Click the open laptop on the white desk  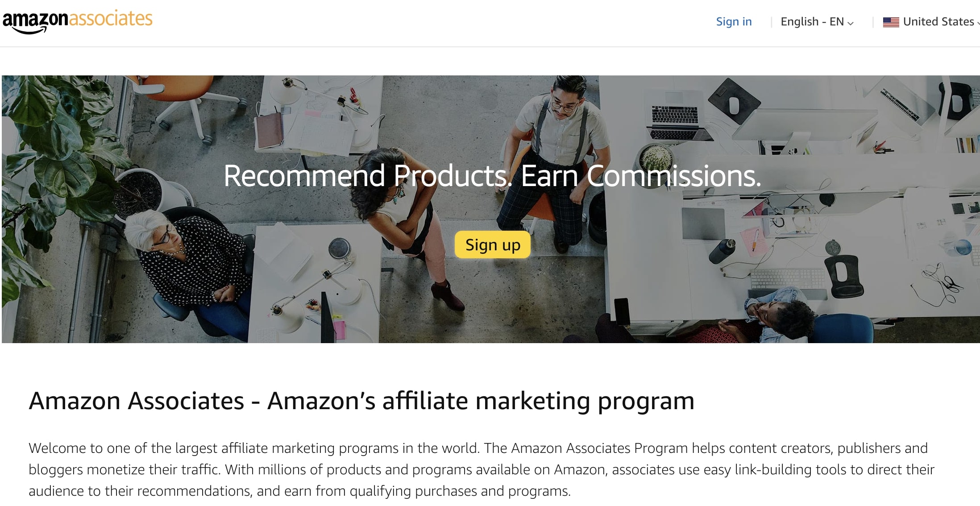point(674,118)
